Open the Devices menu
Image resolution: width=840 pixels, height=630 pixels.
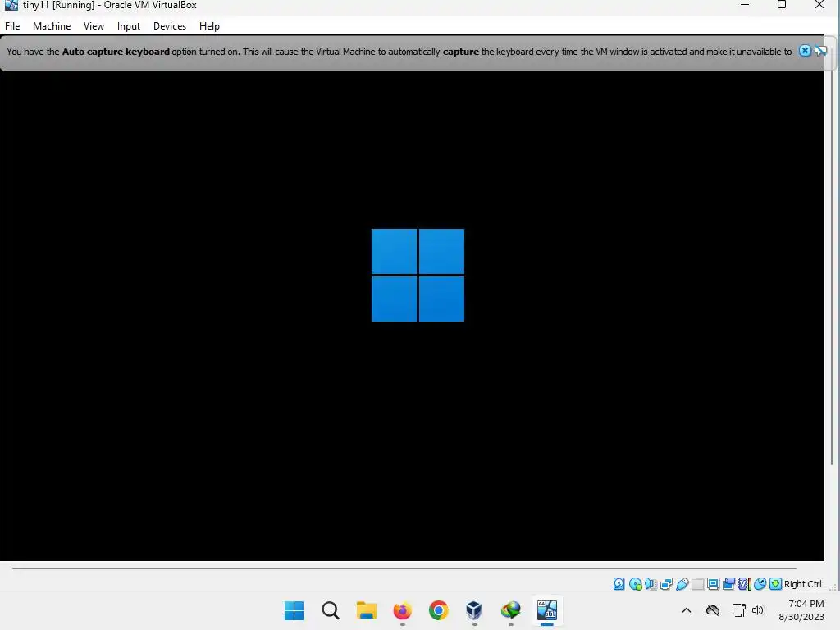pyautogui.click(x=170, y=25)
